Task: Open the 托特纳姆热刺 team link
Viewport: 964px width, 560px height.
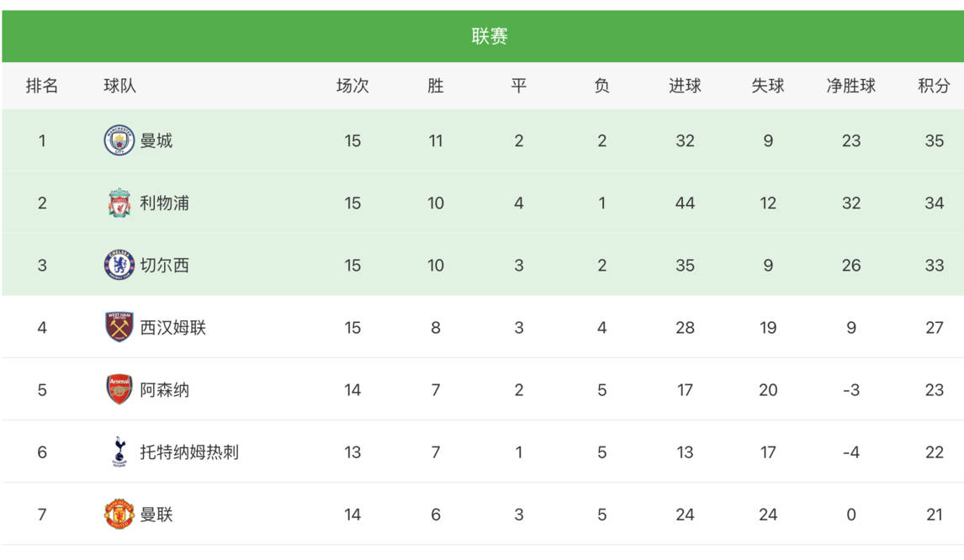Action: pyautogui.click(x=189, y=452)
